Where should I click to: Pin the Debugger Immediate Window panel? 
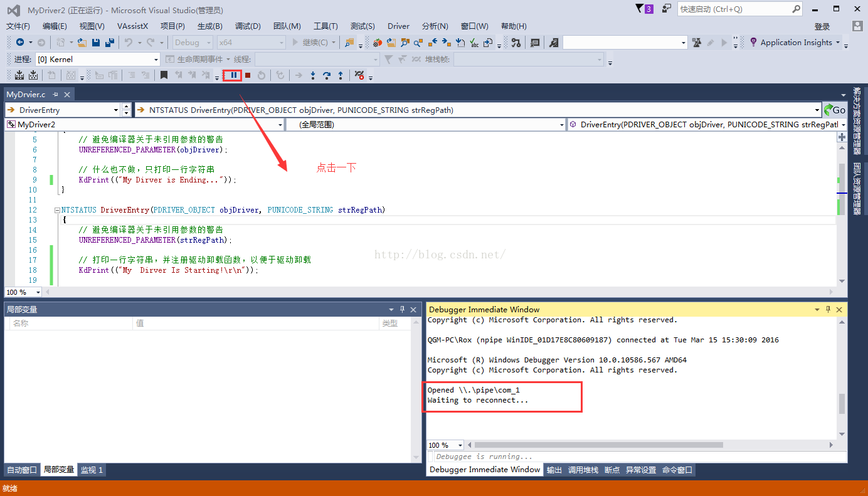tap(828, 310)
